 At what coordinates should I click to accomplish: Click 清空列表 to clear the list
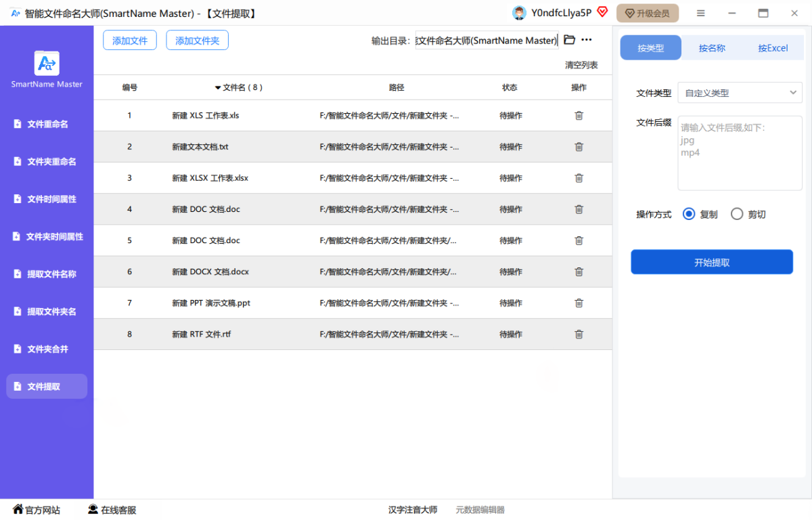(x=581, y=65)
